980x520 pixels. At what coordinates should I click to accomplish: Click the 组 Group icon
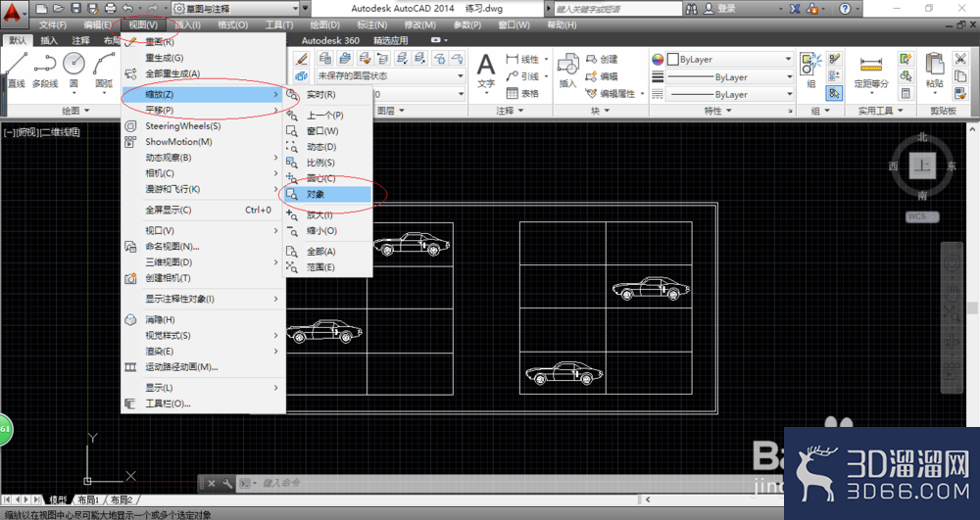810,70
